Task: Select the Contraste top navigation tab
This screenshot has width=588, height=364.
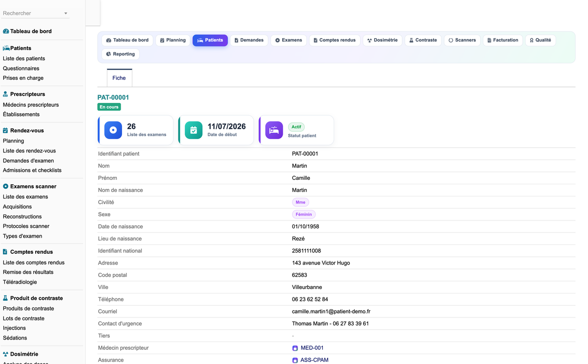Action: 423,40
